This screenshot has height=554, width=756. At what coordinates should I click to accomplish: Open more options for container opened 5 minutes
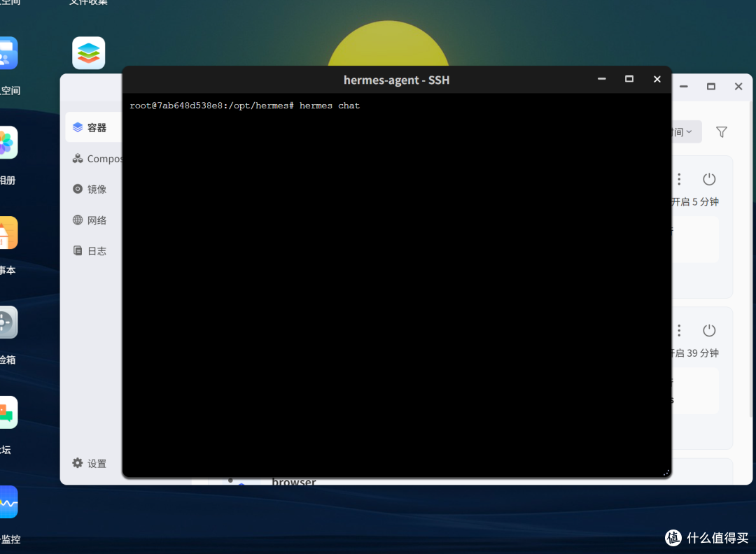679,179
